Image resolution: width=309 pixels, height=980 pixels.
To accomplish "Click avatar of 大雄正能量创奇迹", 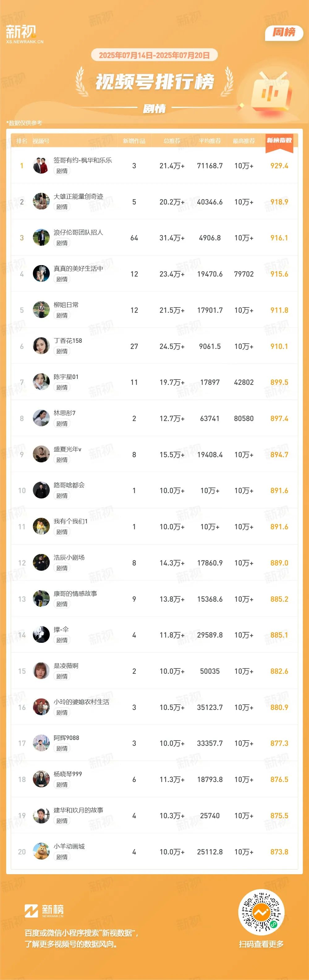I will pos(41,202).
